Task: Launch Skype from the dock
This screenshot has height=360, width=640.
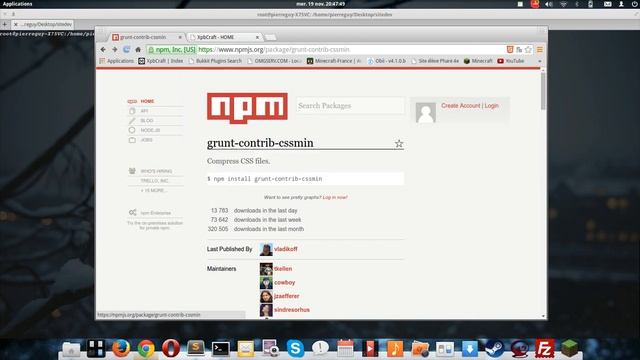Action: [x=295, y=349]
